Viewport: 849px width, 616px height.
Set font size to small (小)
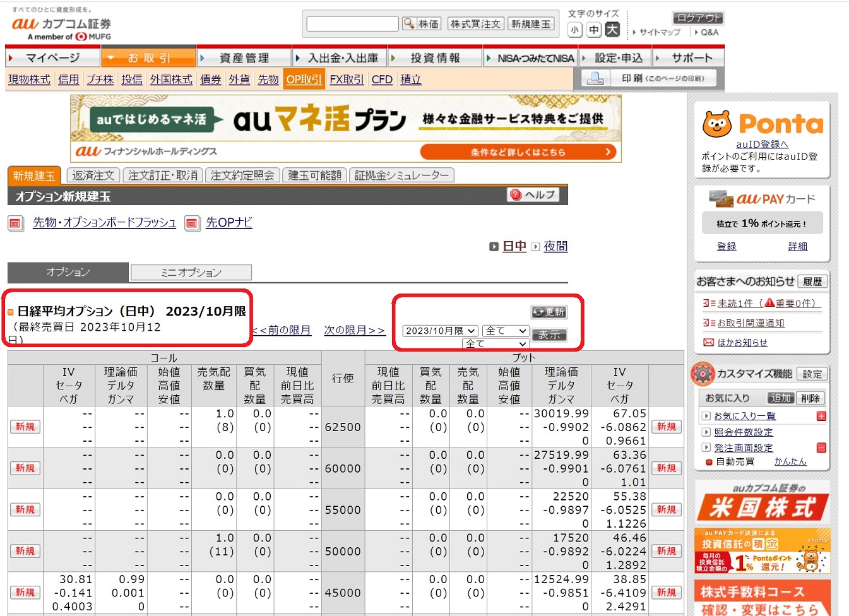(x=574, y=30)
